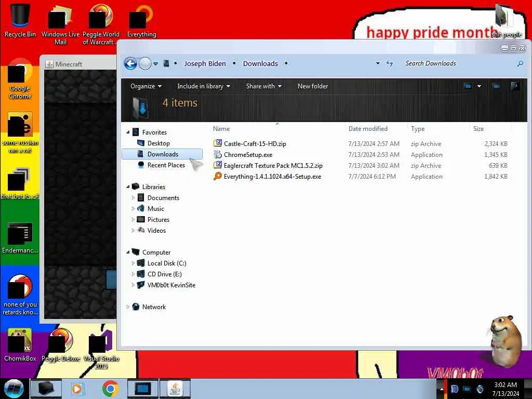
Task: Click the Java Minecraft taskbar button
Action: [175, 389]
